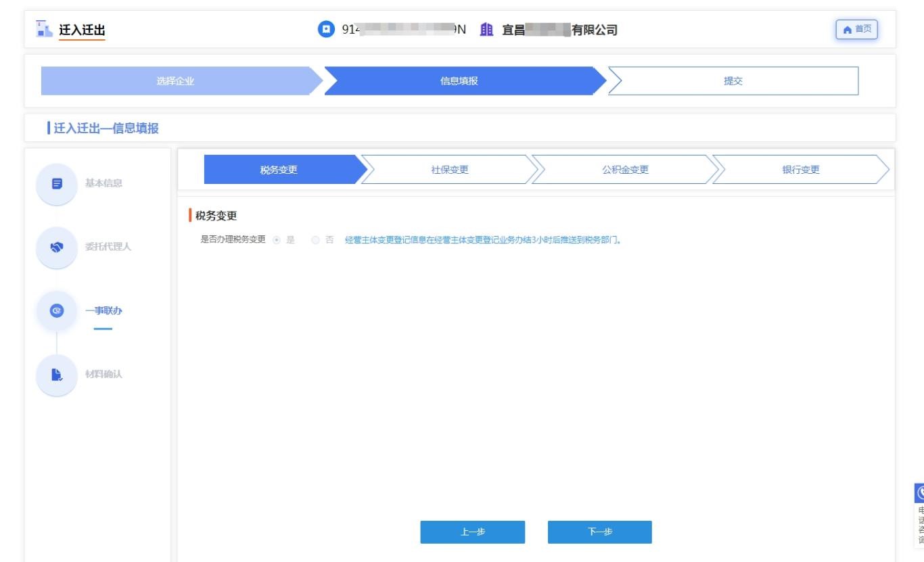Select 是 for 是否办理税务变更
Screen dimensions: 924x562
point(276,240)
